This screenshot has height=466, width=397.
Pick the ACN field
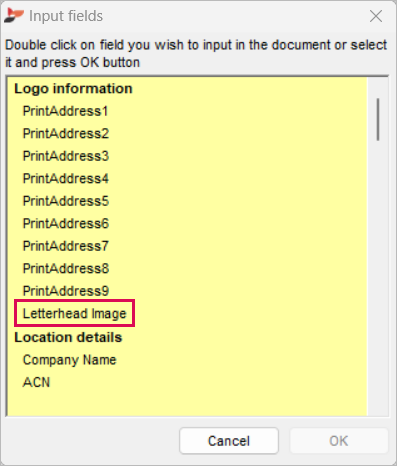[x=36, y=382]
